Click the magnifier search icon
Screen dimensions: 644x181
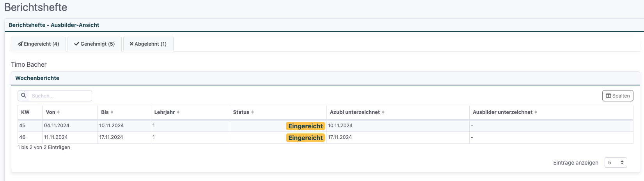[x=24, y=96]
